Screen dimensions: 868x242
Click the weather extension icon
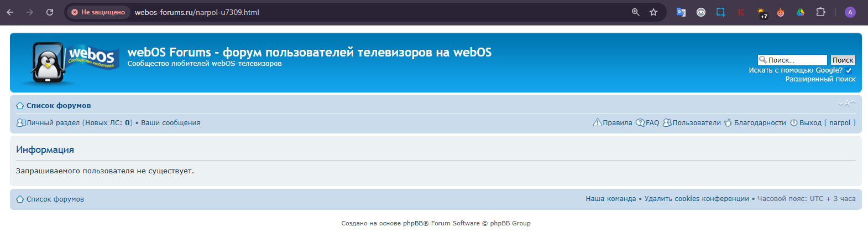pos(761,12)
